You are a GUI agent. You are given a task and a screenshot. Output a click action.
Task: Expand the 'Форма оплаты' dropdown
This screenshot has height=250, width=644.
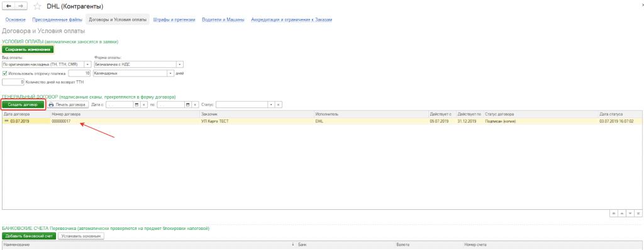180,65
